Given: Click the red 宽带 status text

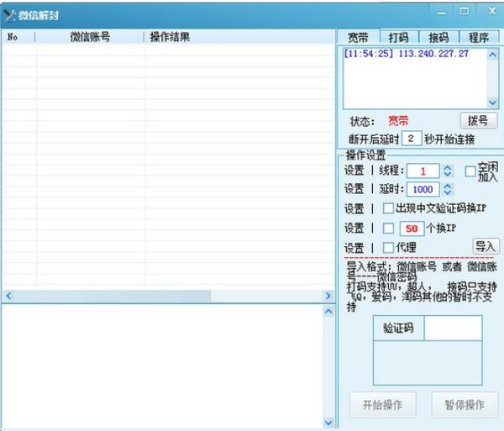Looking at the screenshot, I should (x=398, y=121).
